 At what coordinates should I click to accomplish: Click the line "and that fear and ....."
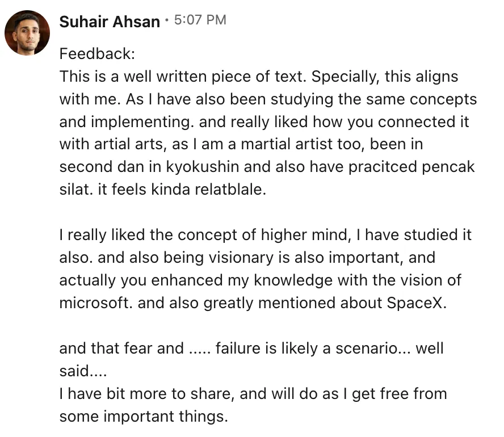pyautogui.click(x=251, y=348)
